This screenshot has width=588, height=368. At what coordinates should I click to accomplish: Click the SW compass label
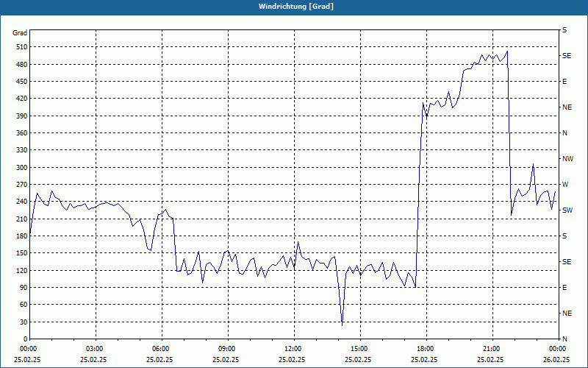567,210
